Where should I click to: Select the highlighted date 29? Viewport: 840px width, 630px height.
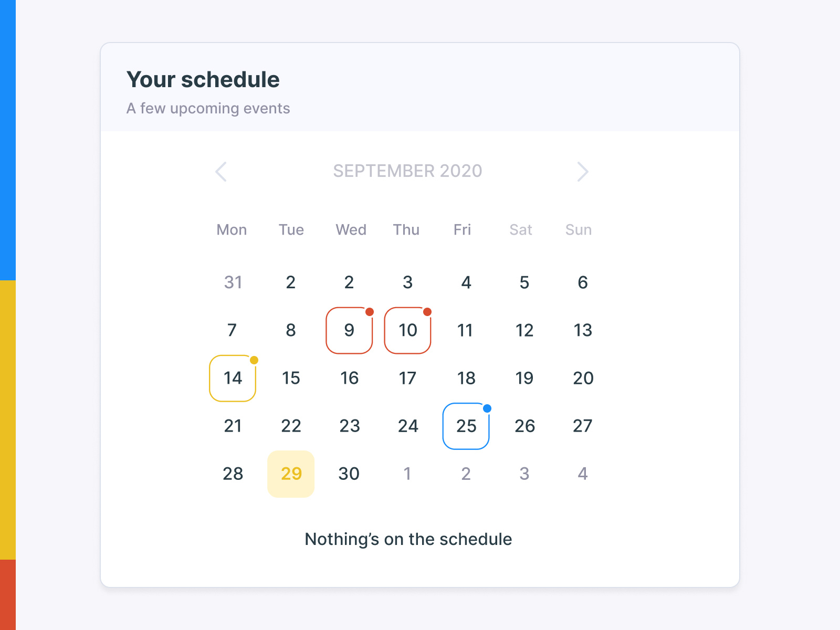pyautogui.click(x=290, y=474)
